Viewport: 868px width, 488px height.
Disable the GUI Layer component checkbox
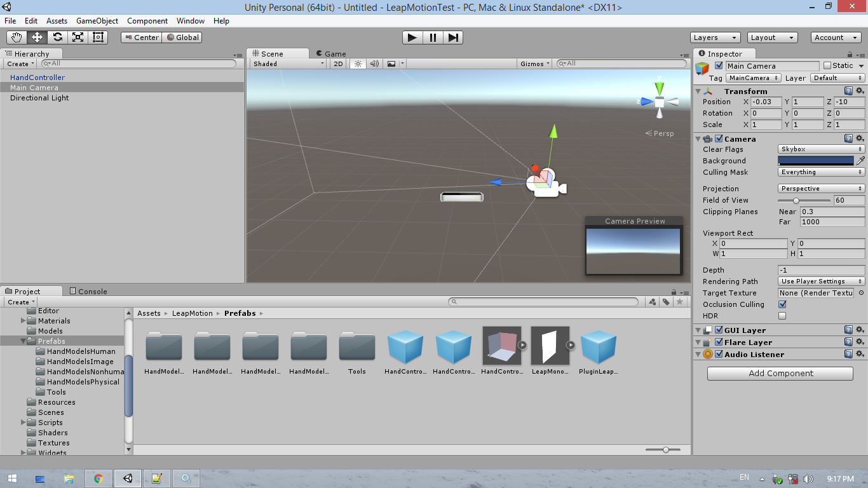point(719,330)
